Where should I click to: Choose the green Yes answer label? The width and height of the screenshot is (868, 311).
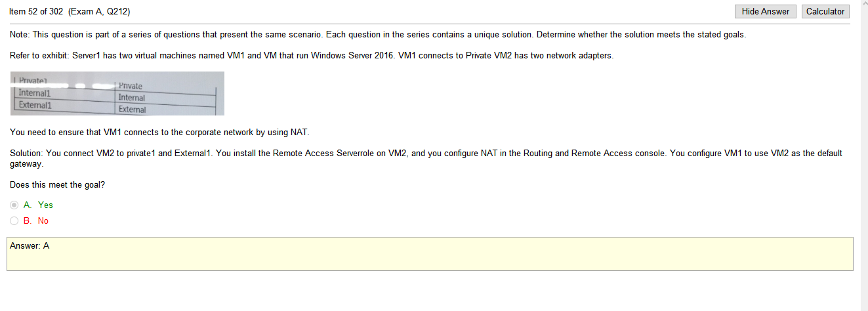[45, 205]
